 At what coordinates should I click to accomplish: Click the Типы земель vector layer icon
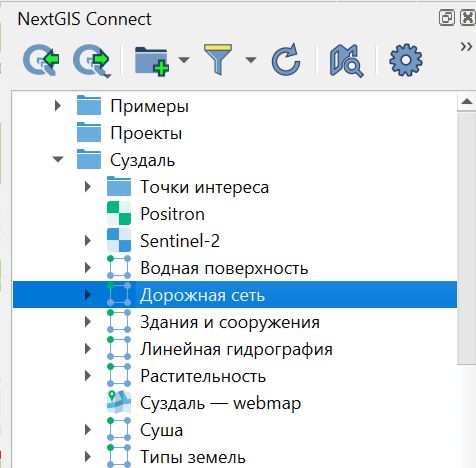[x=119, y=456]
